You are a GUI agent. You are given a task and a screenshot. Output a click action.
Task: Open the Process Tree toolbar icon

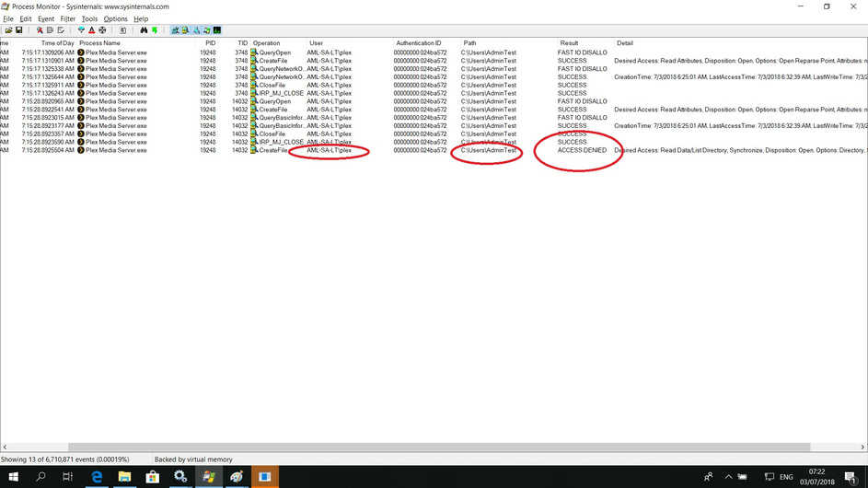pyautogui.click(x=123, y=30)
